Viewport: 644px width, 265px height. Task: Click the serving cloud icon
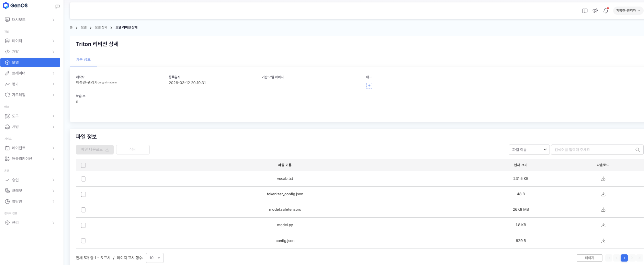7,127
